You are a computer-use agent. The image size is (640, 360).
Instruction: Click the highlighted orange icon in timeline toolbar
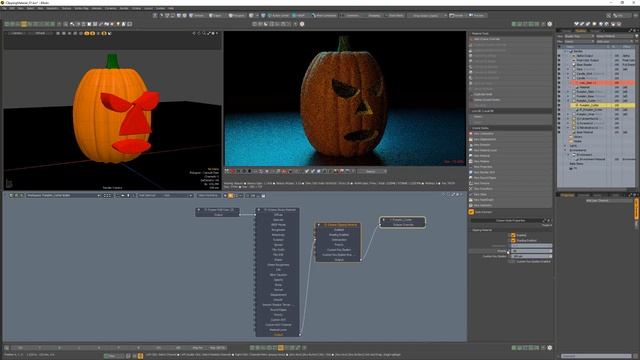click(281, 348)
